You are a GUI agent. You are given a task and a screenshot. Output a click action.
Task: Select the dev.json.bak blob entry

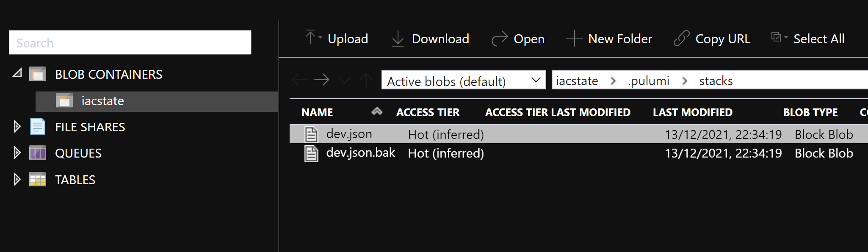coord(360,153)
